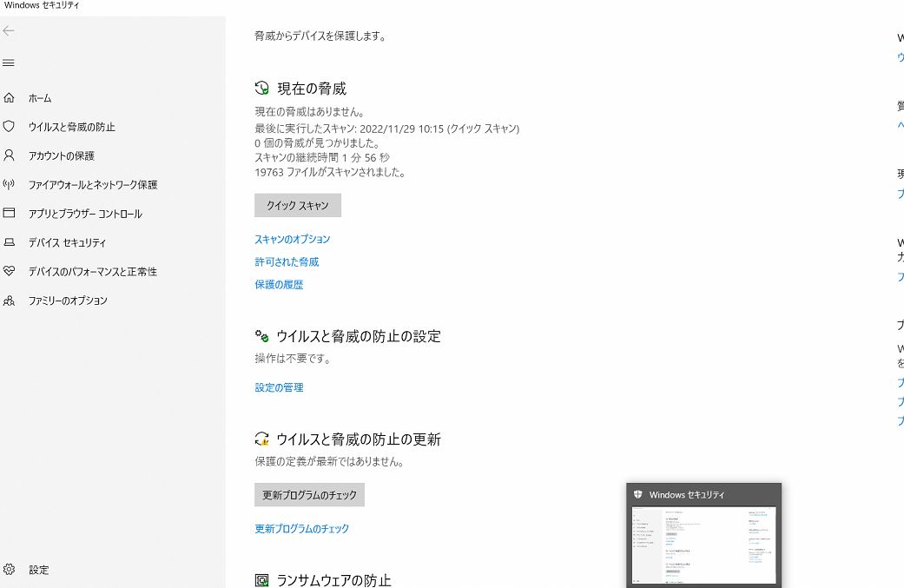The width and height of the screenshot is (904, 588).
Task: Open the 設定の管理 link
Action: tap(279, 387)
